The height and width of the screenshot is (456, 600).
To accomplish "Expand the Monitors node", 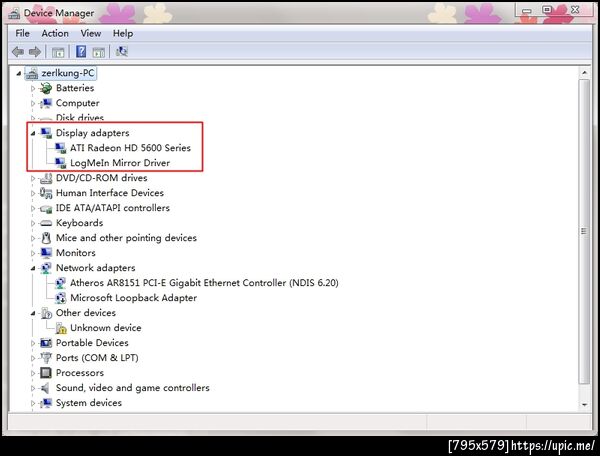I will [x=33, y=253].
